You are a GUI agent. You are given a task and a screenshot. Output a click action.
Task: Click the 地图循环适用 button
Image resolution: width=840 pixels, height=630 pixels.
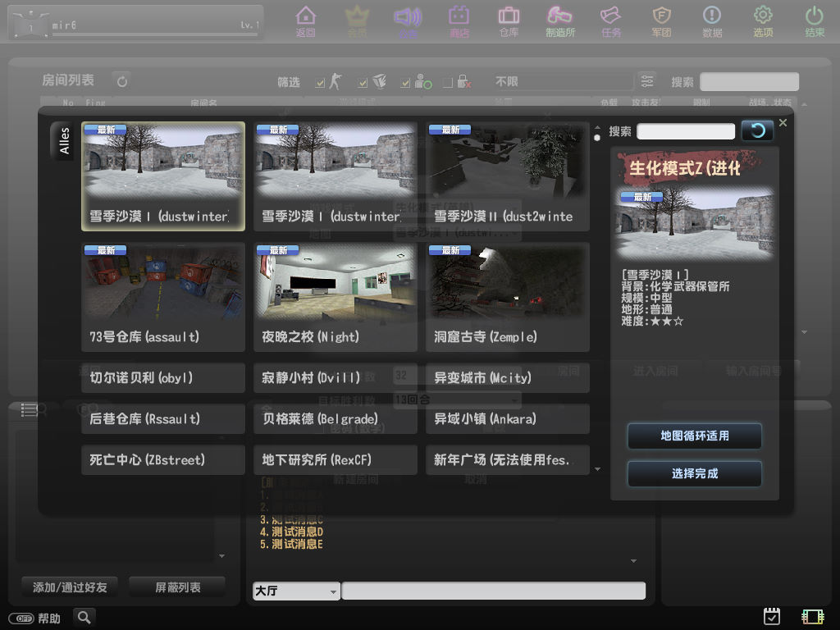coord(694,436)
